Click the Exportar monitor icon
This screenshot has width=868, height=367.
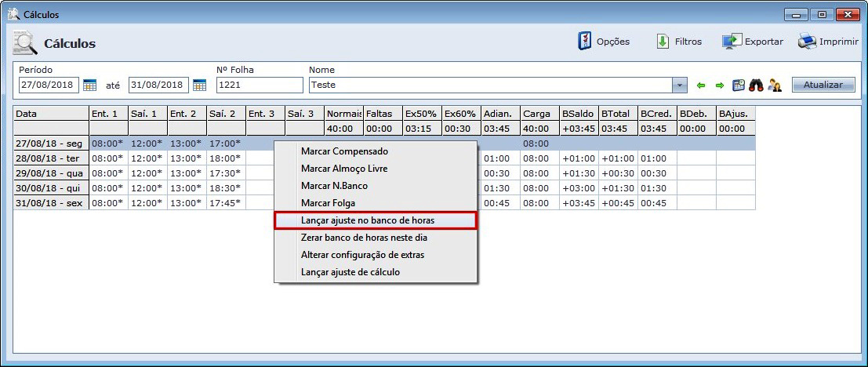[732, 42]
